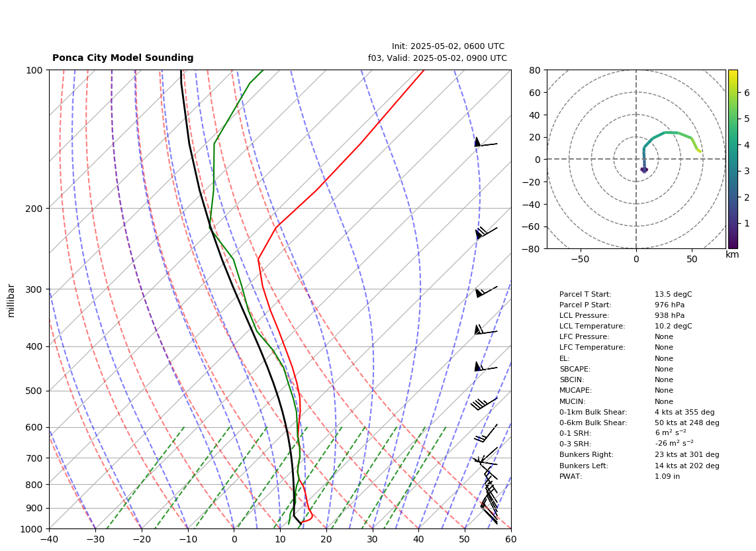Click the f03 Valid time text
756x551 pixels.
pos(438,58)
